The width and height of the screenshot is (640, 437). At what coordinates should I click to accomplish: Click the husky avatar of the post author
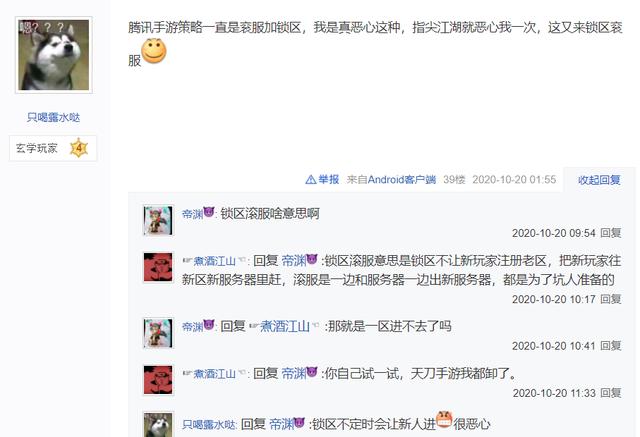click(53, 55)
